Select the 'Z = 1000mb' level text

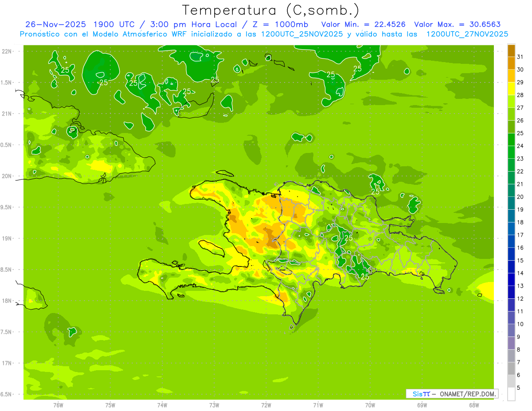281,24
